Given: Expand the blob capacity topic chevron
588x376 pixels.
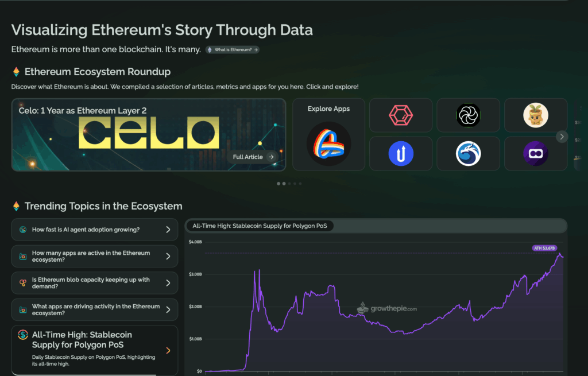Looking at the screenshot, I should point(168,283).
